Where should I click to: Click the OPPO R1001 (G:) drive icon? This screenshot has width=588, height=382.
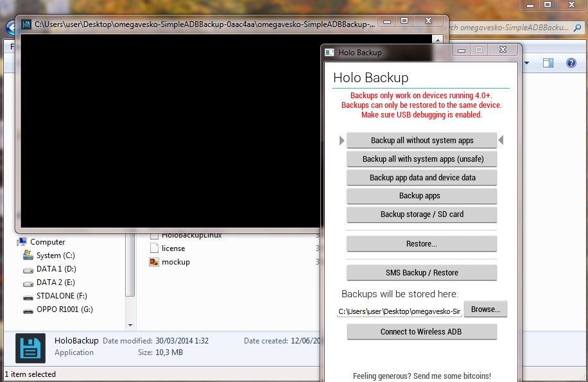pyautogui.click(x=28, y=311)
